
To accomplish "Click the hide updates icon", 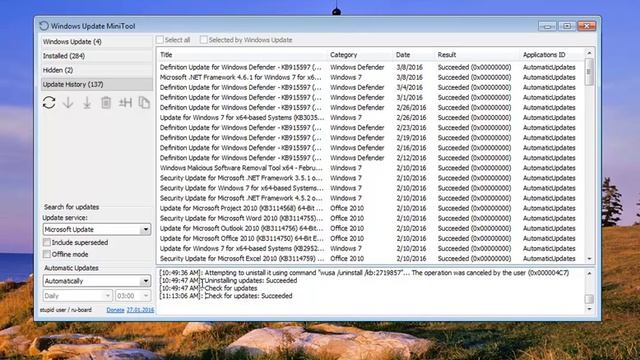I will click(125, 102).
